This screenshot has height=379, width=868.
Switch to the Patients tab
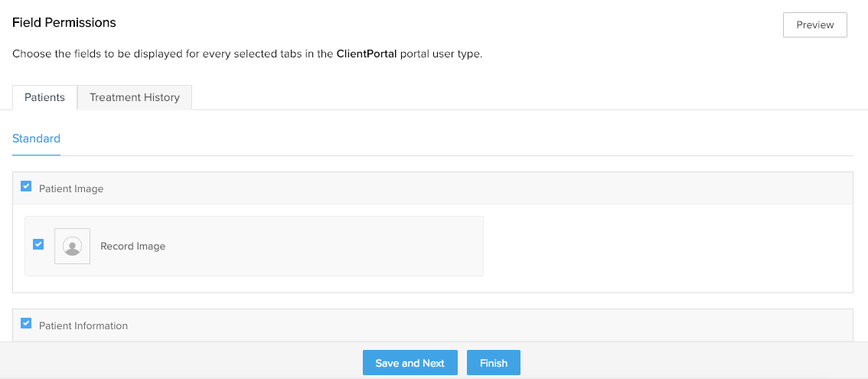click(44, 97)
